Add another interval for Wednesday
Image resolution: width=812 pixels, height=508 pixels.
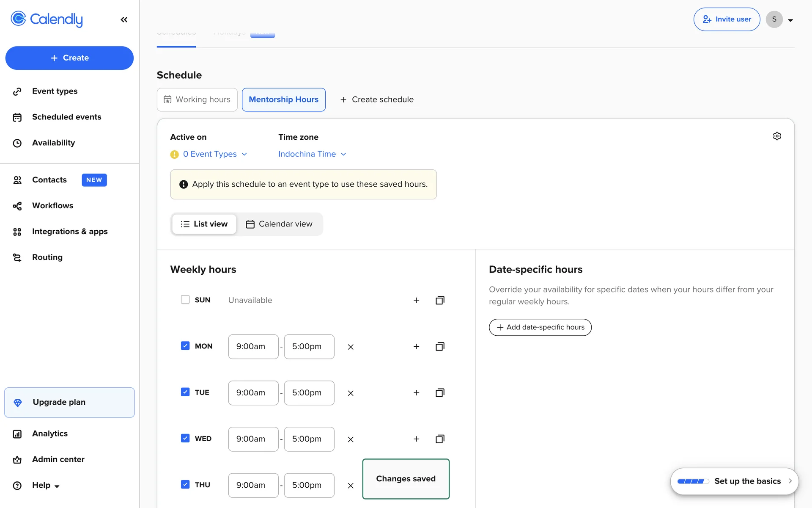[x=416, y=439]
